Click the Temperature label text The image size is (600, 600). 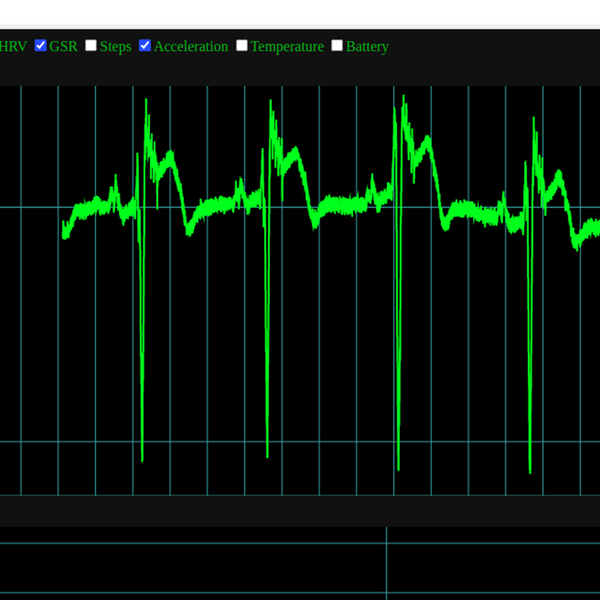click(287, 46)
